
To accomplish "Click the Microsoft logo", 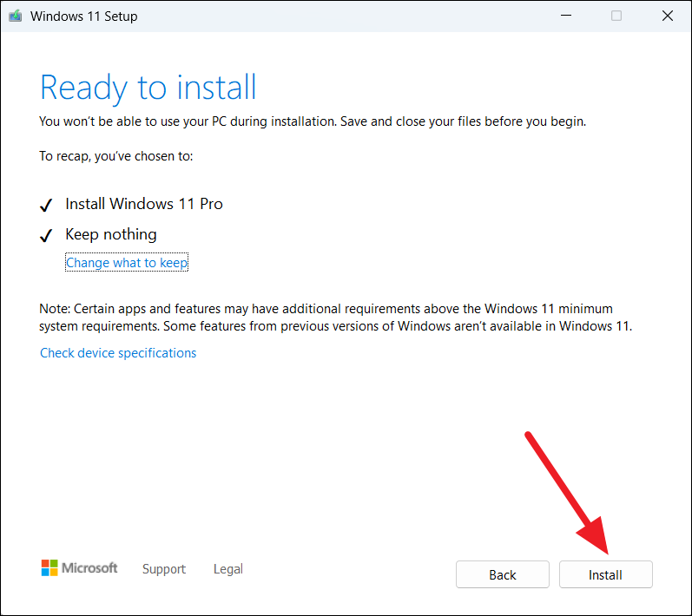I will point(79,568).
